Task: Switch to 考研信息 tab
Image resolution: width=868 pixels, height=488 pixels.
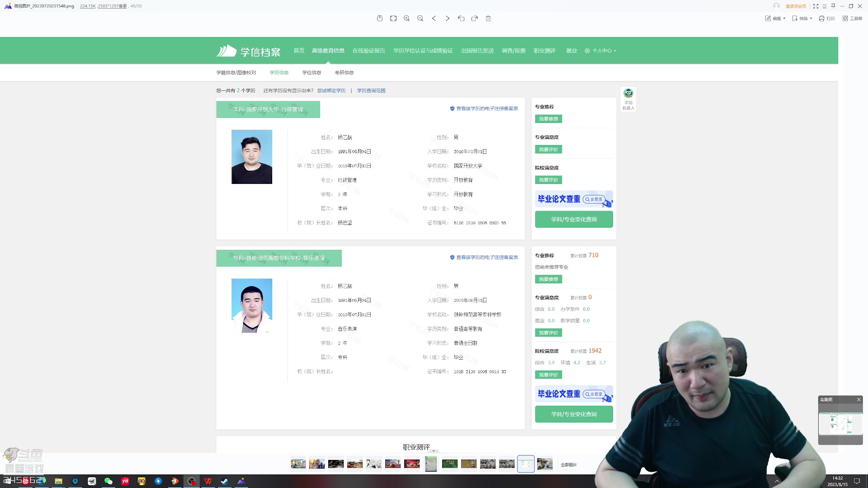Action: (x=344, y=72)
